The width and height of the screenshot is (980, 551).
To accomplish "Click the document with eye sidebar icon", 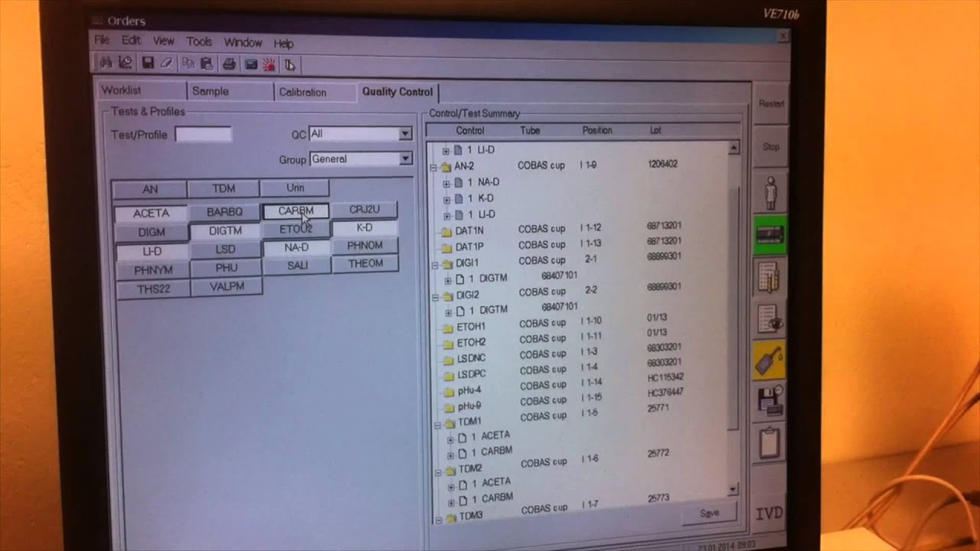I will [769, 319].
